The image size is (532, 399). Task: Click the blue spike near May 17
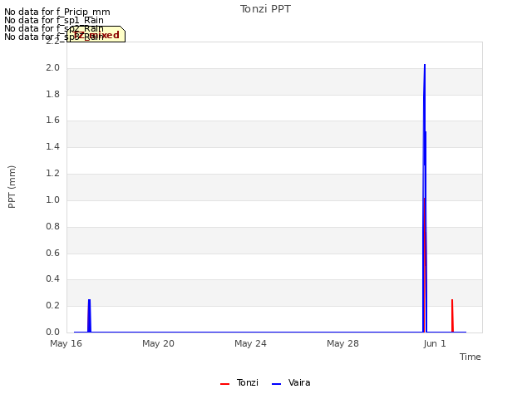[89, 316]
